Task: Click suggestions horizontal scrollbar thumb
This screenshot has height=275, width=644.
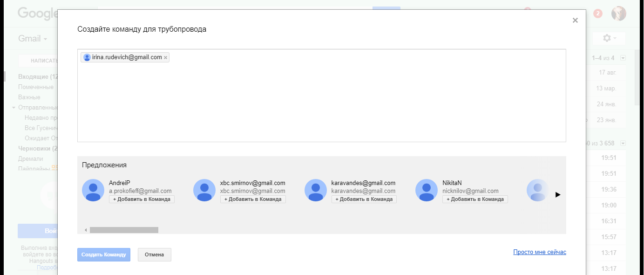Action: pyautogui.click(x=124, y=230)
